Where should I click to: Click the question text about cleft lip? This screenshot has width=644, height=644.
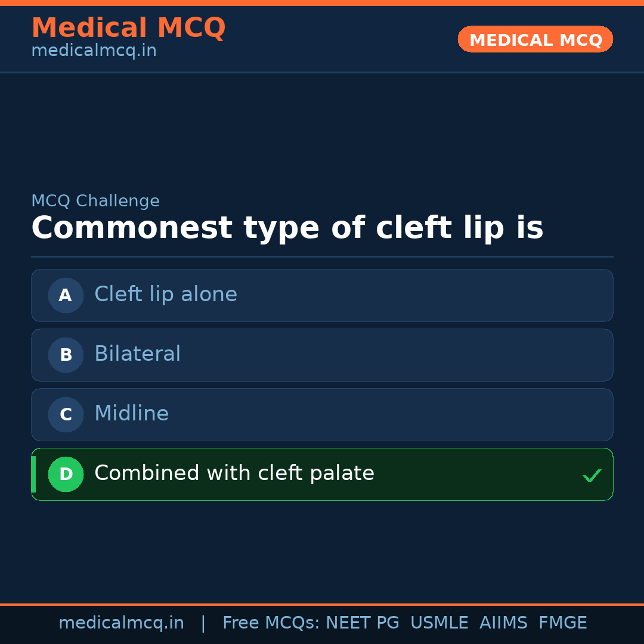(287, 228)
